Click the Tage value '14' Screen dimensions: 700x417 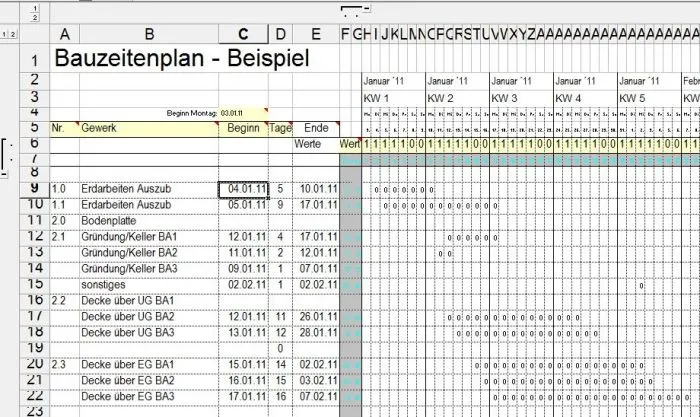280,365
